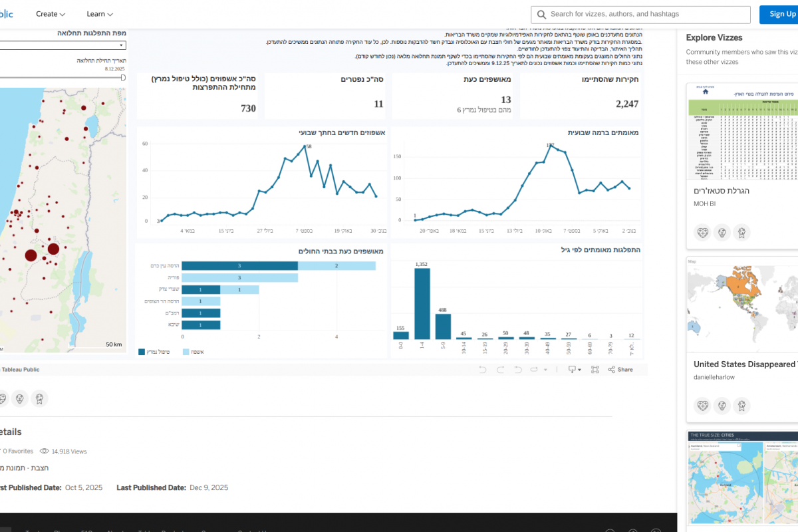Click the Share icon in viz toolbar
This screenshot has height=532, width=798.
620,370
